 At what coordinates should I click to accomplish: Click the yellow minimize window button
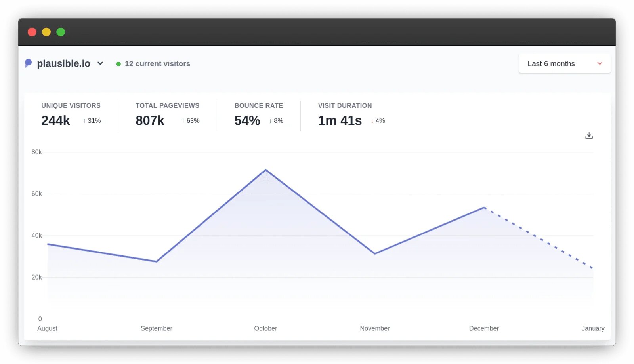coord(46,32)
